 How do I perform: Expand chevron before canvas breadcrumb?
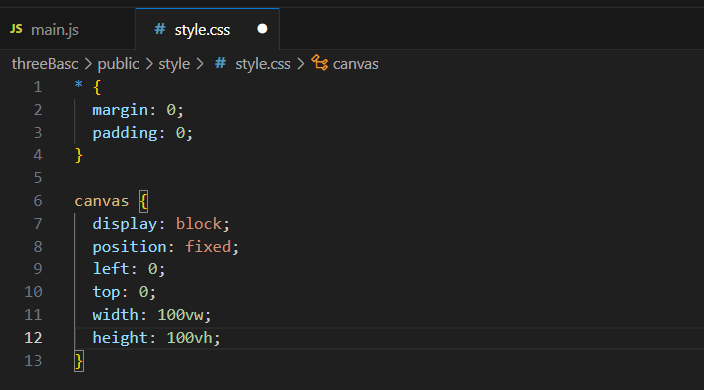coord(301,64)
